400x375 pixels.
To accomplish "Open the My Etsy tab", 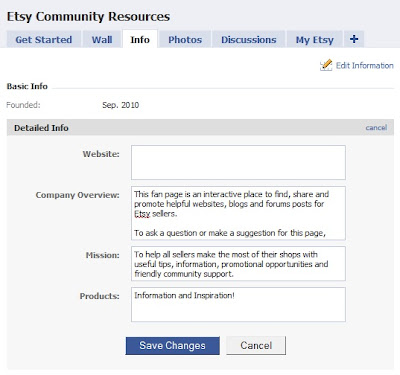I will (x=315, y=40).
